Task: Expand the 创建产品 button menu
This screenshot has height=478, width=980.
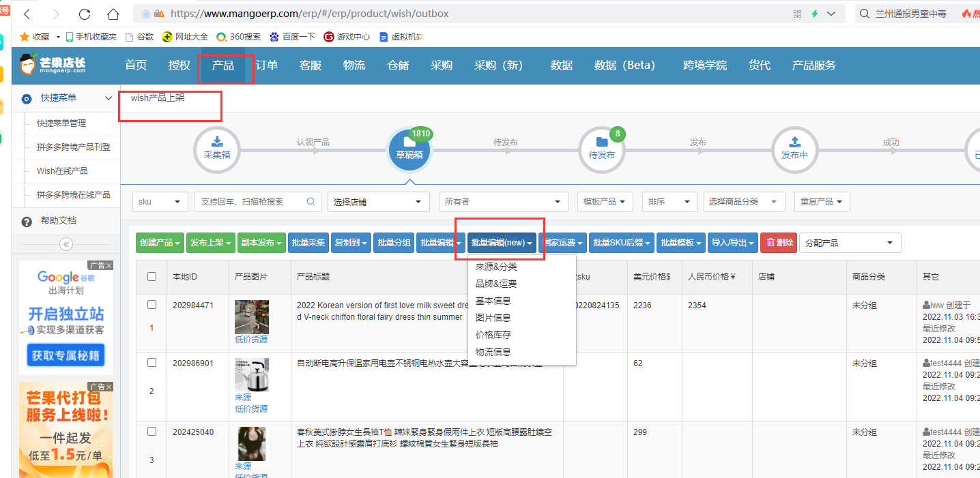Action: click(160, 243)
